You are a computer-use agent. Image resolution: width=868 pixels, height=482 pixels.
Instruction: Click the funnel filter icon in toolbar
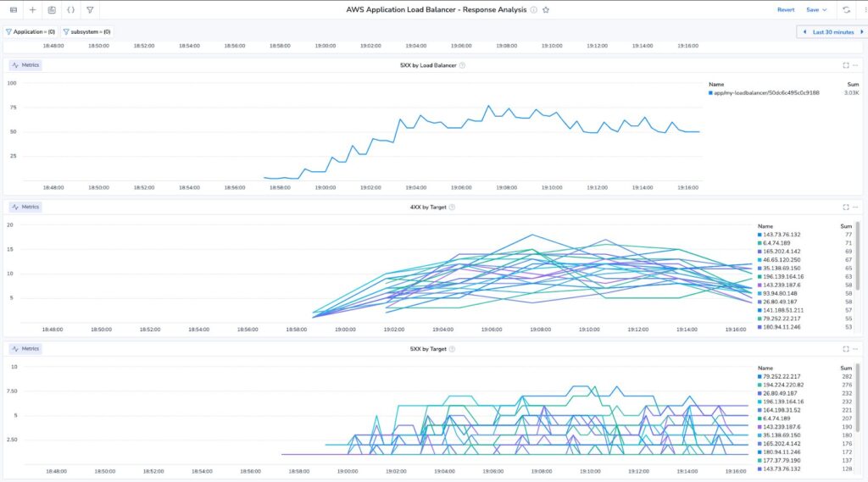coord(90,10)
